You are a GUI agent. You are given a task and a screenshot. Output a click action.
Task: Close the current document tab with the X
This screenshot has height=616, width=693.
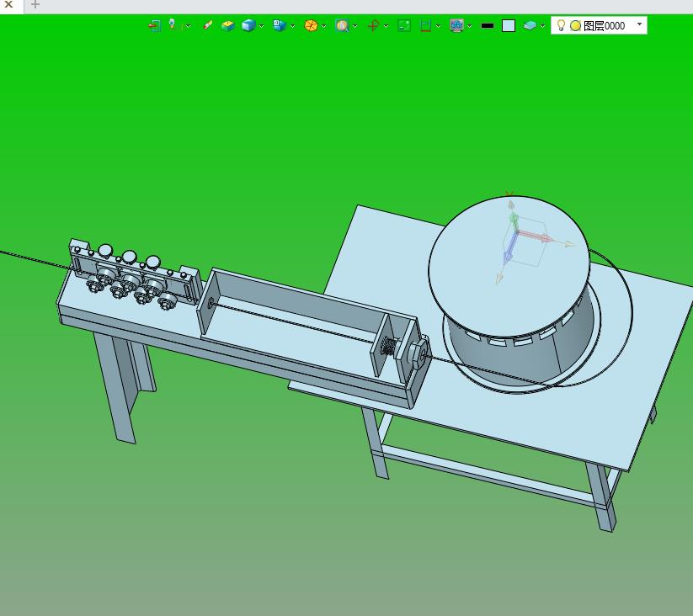click(x=8, y=4)
